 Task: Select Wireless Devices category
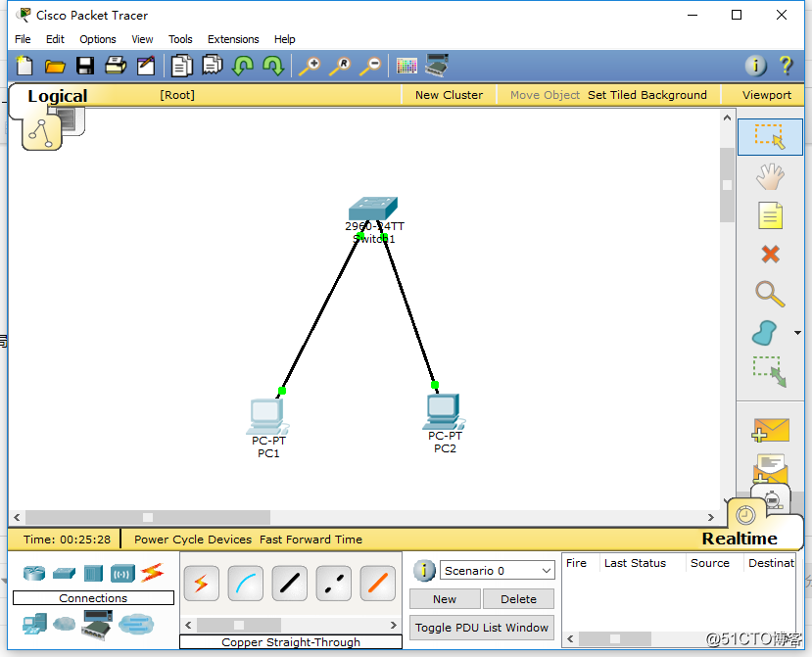click(122, 574)
